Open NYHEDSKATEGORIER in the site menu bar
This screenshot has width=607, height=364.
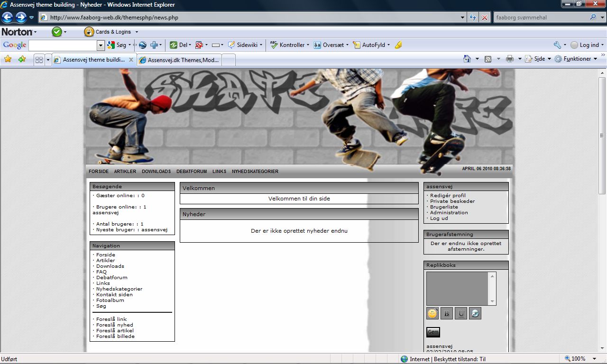[x=255, y=172]
